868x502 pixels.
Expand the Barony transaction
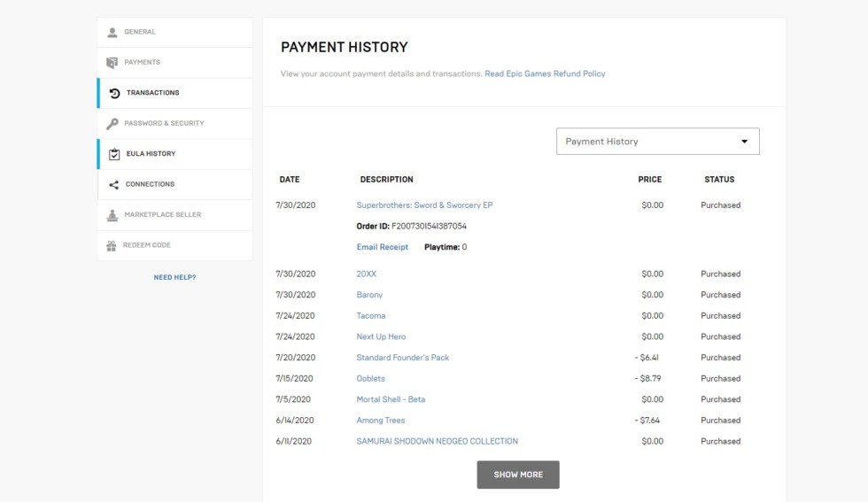pos(369,295)
